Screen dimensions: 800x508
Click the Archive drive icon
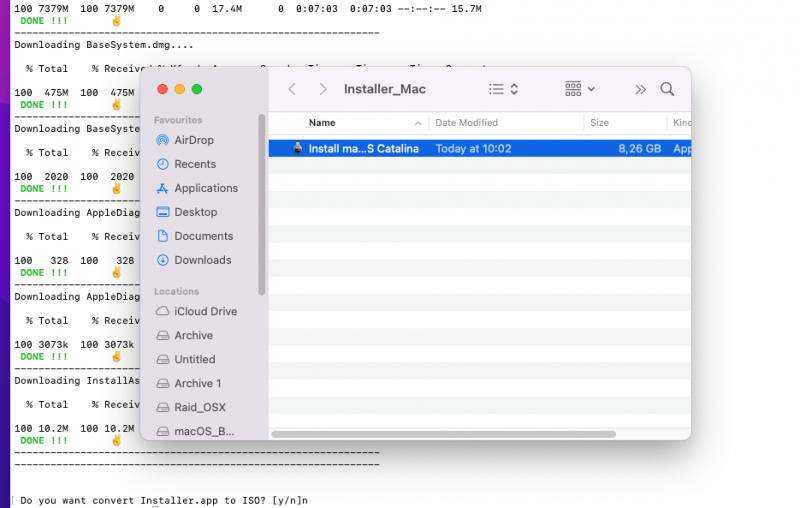162,335
